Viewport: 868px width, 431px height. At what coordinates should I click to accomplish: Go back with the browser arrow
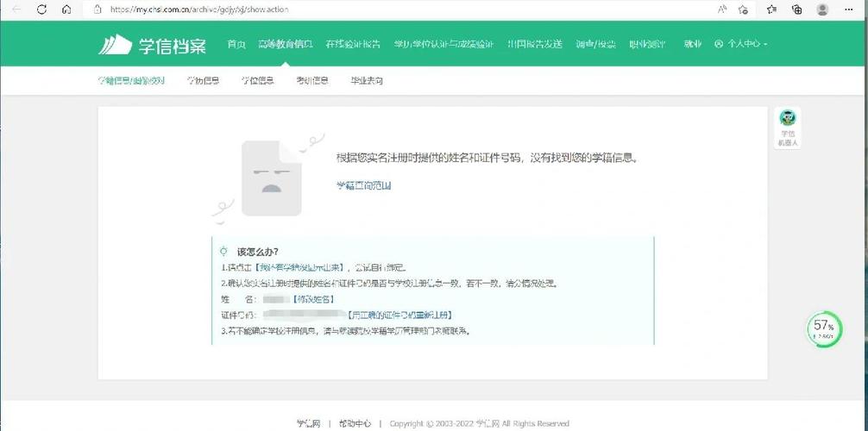[16, 9]
